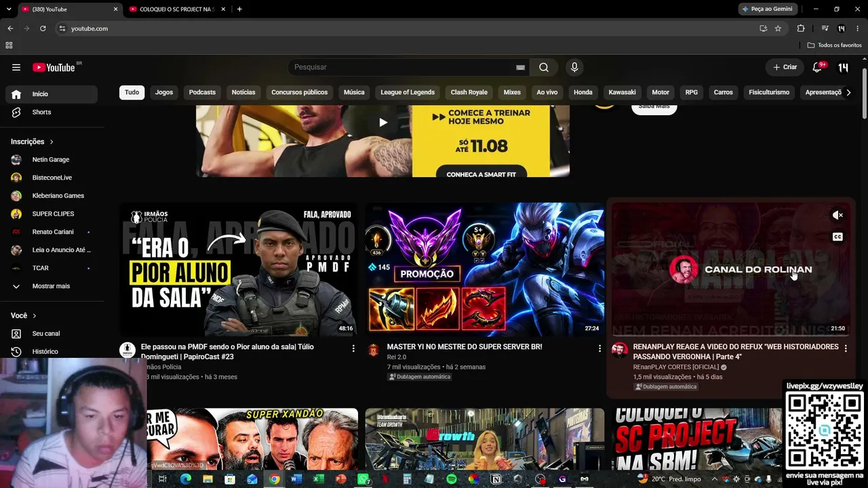
Task: Expand the Inscrições section chevron
Action: pyautogui.click(x=52, y=142)
